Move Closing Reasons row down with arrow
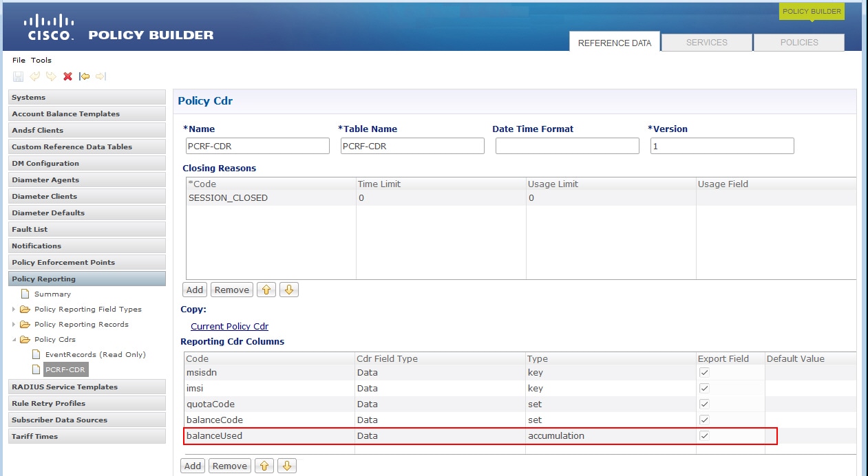 click(x=289, y=290)
